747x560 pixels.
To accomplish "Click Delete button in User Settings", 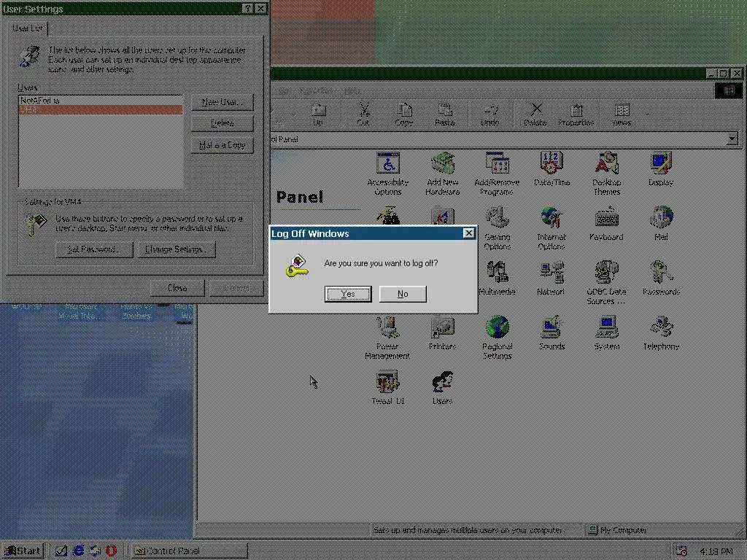I will (222, 123).
